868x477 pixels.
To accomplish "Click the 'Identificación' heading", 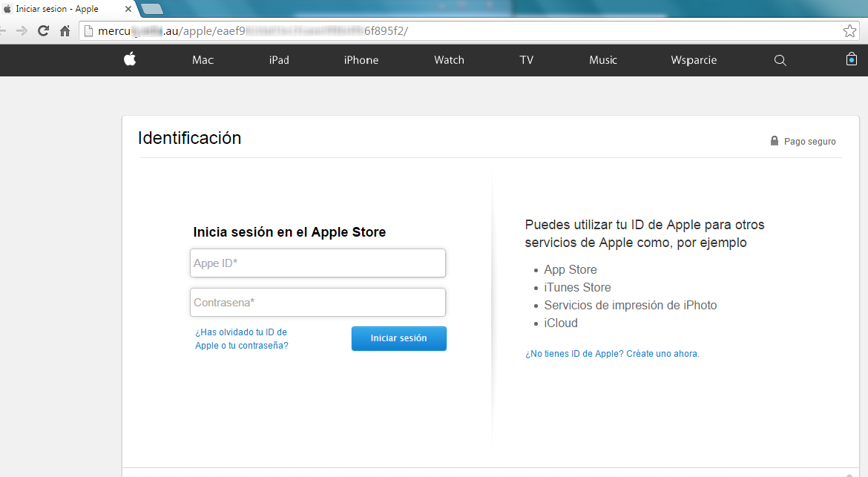I will pyautogui.click(x=189, y=138).
